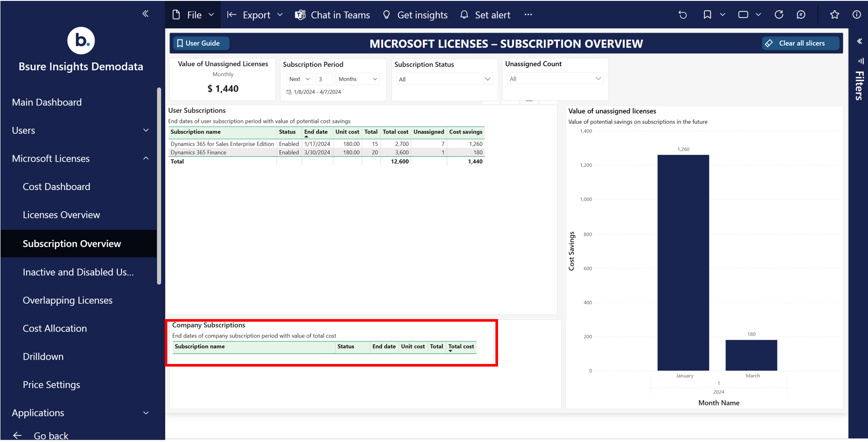868x442 pixels.
Task: Click the reset to default undo icon
Action: (682, 15)
